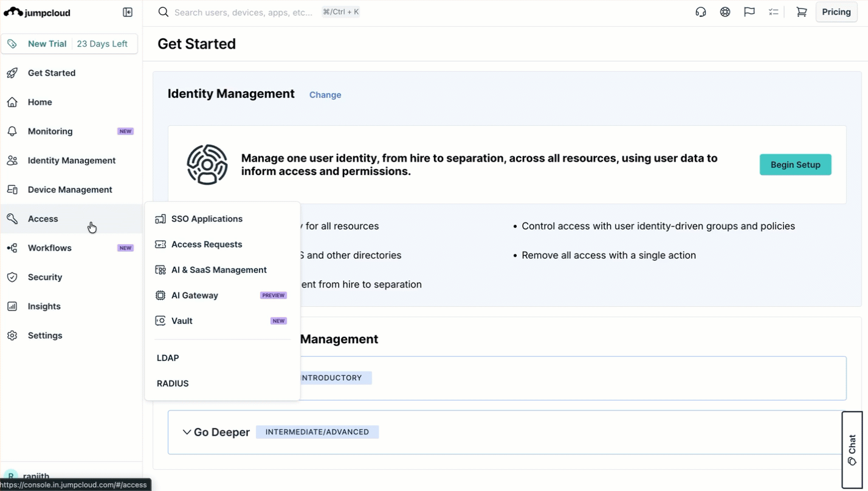Click the Access key icon
The height and width of the screenshot is (491, 868).
[x=12, y=219]
